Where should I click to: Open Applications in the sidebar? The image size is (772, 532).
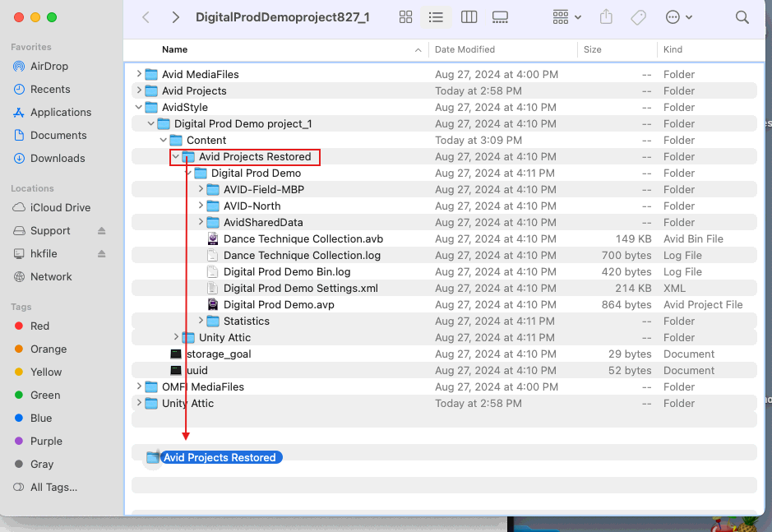point(60,113)
